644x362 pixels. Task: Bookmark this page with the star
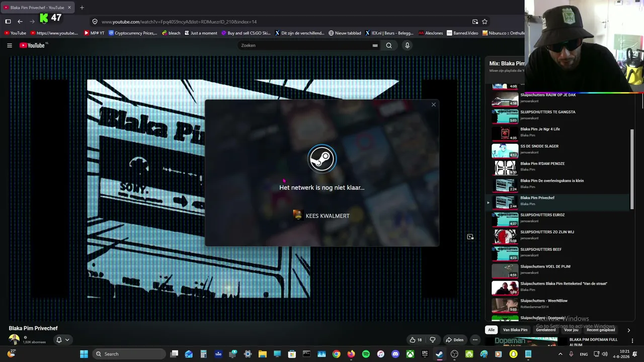tap(485, 22)
